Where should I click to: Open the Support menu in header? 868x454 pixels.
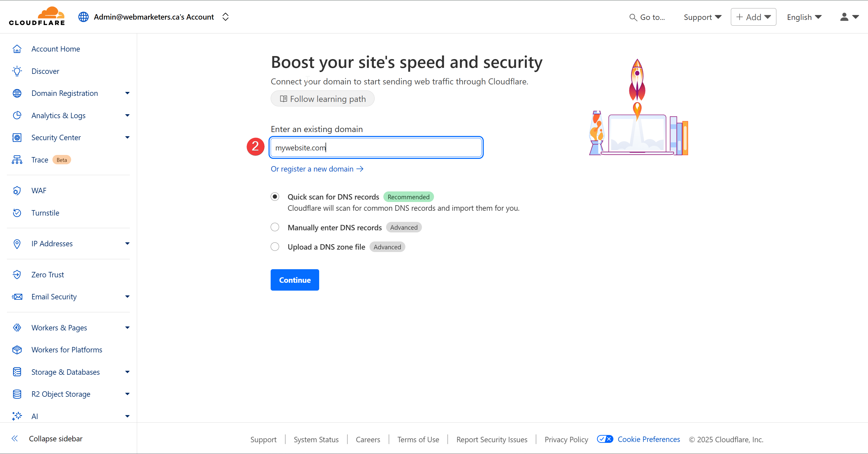[702, 17]
